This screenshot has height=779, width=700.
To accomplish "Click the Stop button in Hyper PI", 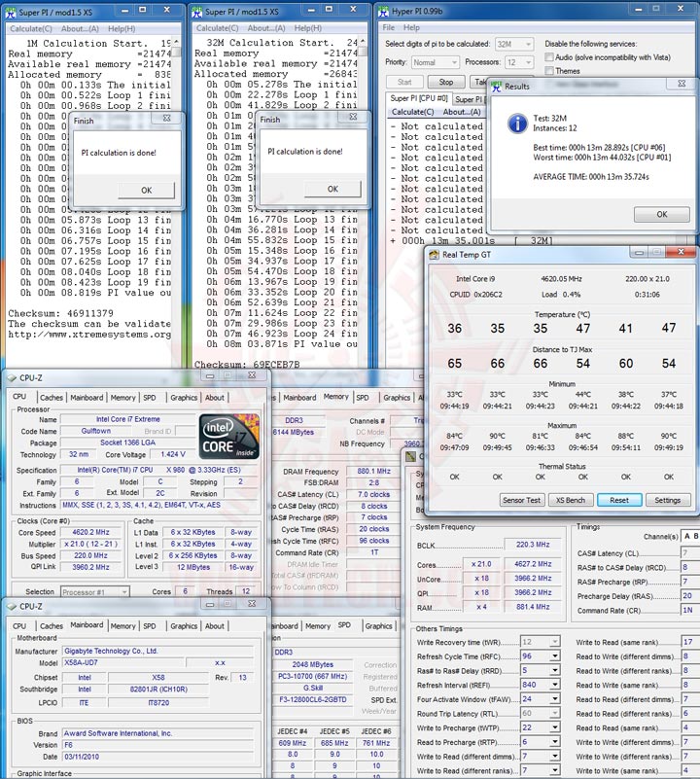I will [x=445, y=82].
